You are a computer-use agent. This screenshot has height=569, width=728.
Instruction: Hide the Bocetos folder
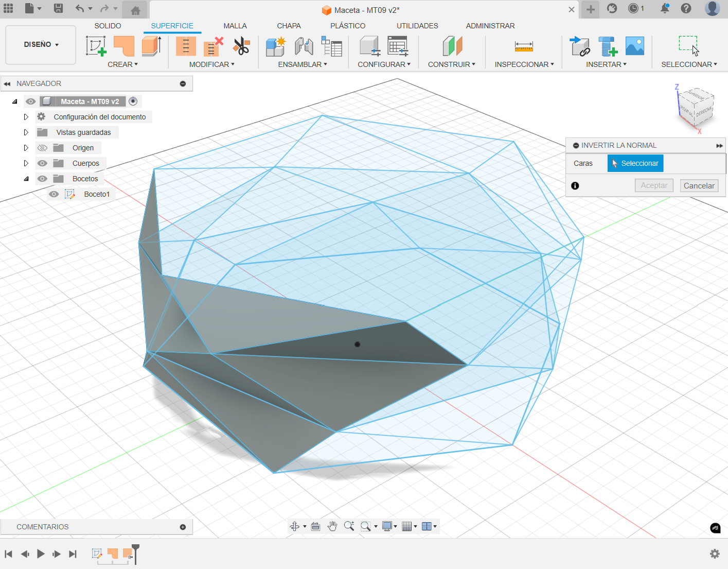pos(42,179)
